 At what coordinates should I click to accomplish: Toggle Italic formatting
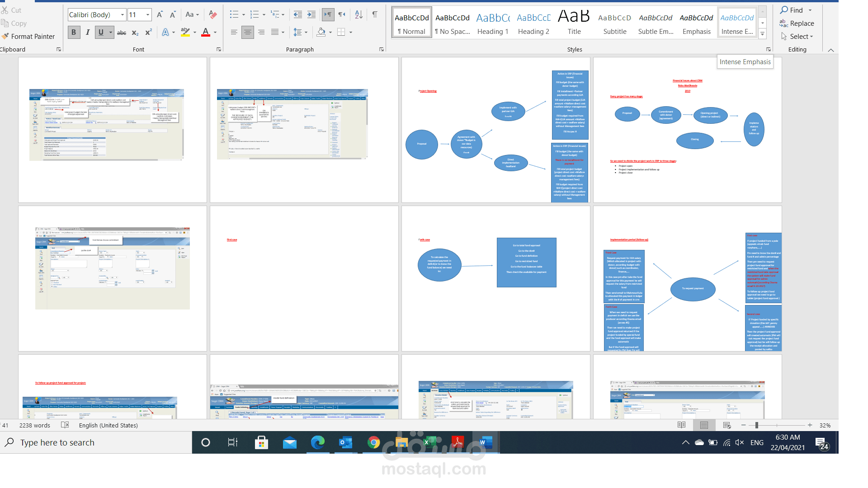[x=87, y=33]
